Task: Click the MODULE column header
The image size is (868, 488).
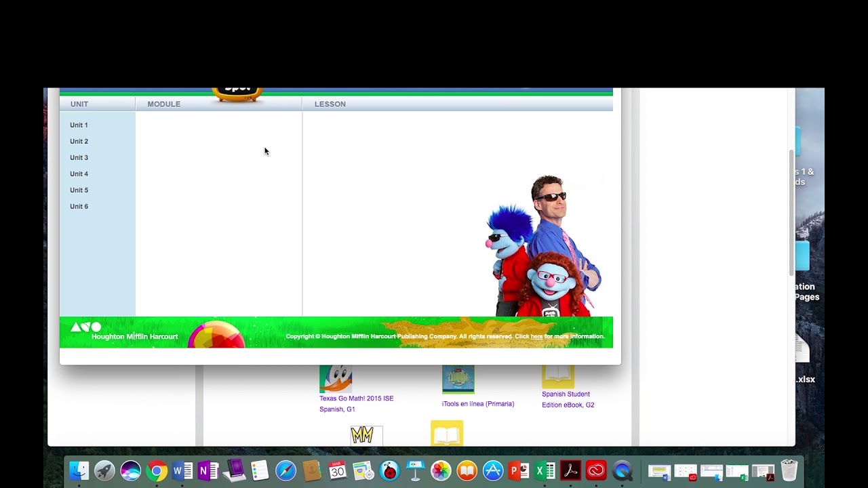Action: pos(164,104)
